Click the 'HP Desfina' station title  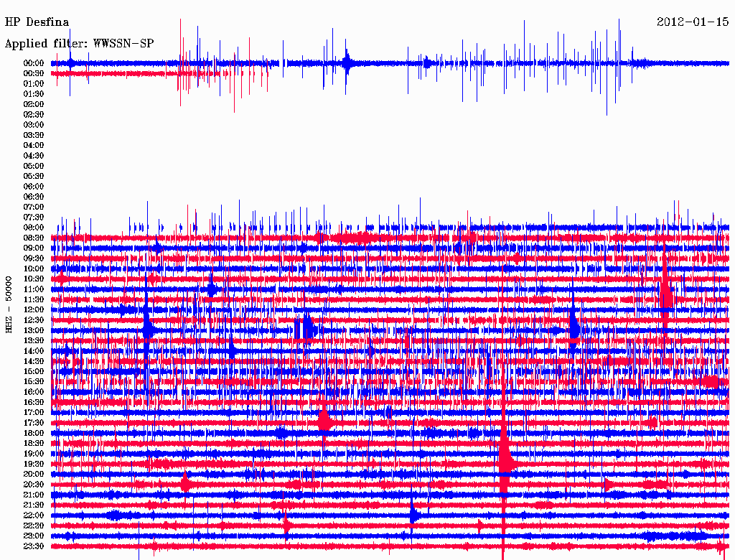[x=37, y=22]
